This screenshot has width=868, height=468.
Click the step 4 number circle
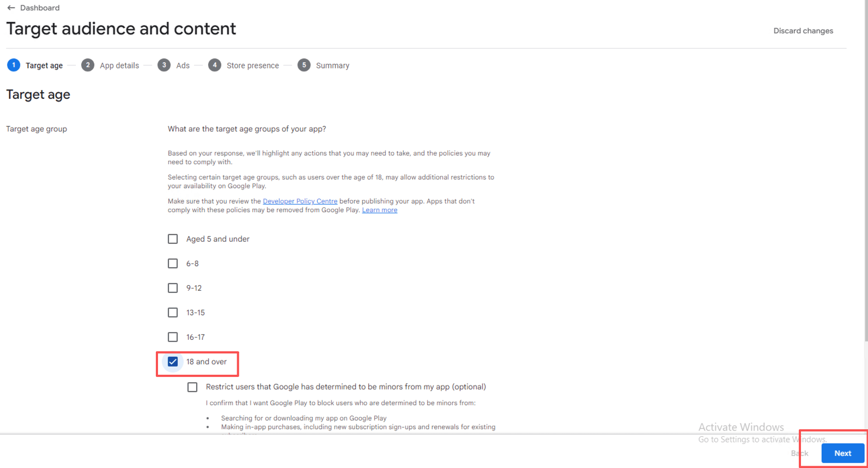click(215, 65)
